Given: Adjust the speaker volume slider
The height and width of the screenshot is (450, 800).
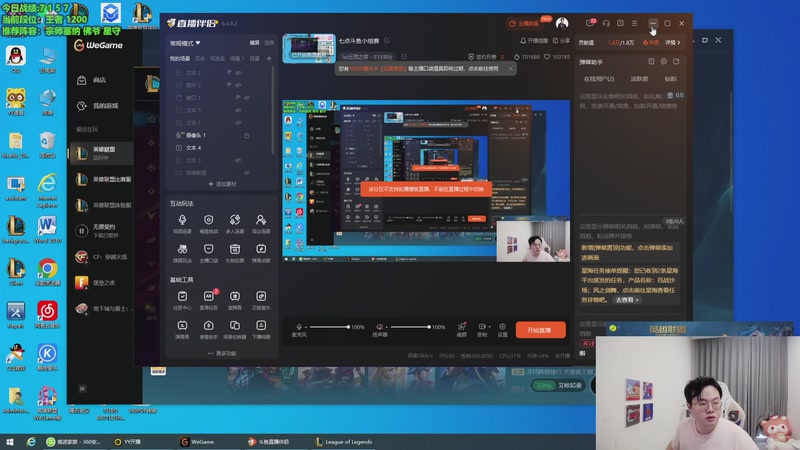Looking at the screenshot, I should [x=410, y=327].
